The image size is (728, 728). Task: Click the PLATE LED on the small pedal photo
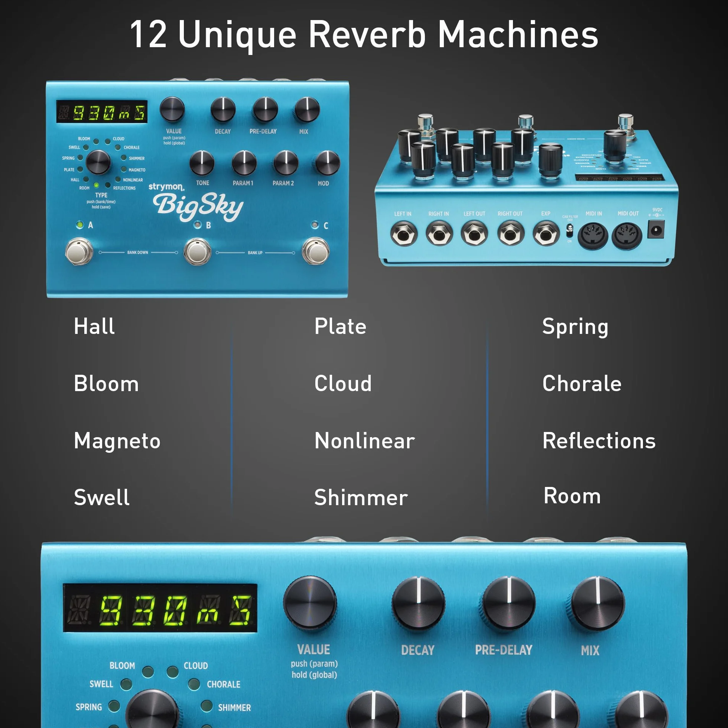(80, 170)
